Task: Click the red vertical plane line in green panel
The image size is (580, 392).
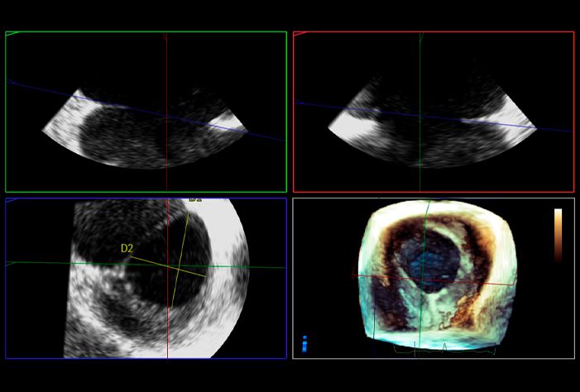Action: point(166,112)
